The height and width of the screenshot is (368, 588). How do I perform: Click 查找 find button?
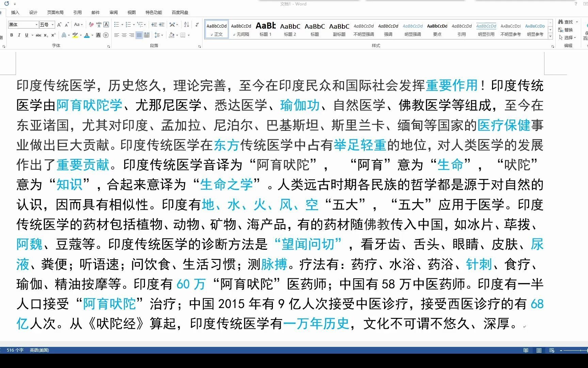point(566,22)
